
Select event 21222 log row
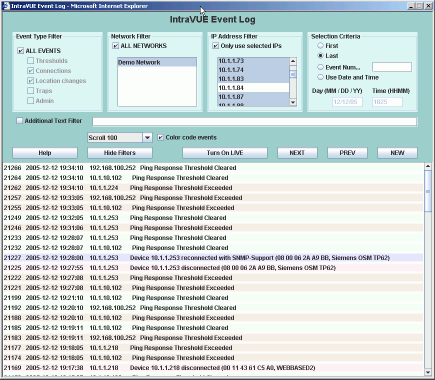(x=213, y=278)
